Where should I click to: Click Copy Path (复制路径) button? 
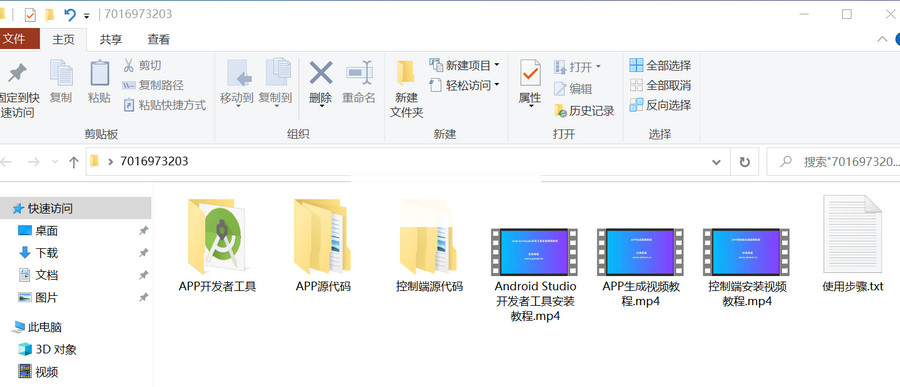153,86
